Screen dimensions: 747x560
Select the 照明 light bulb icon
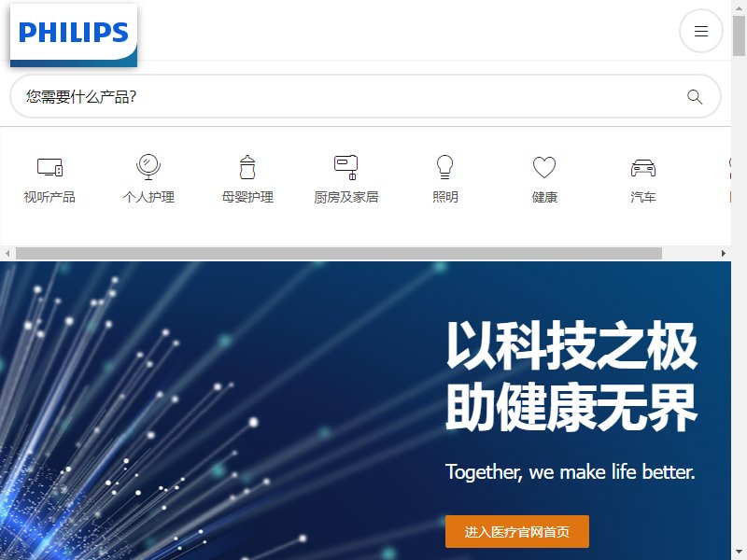[x=445, y=167]
